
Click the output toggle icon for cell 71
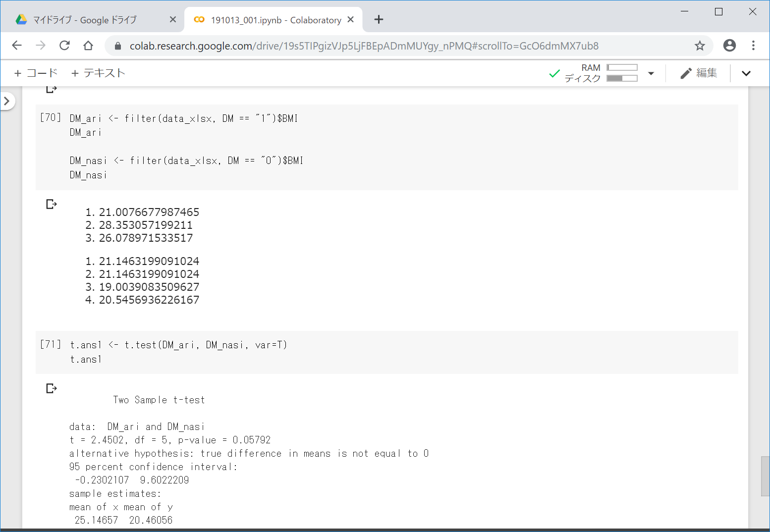51,388
